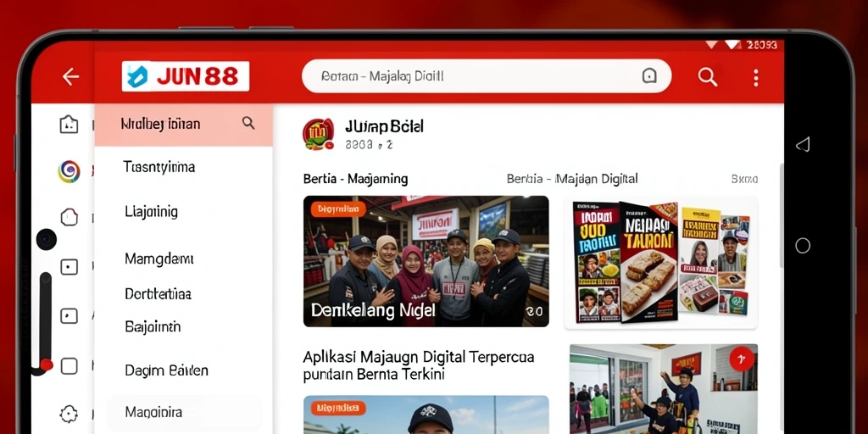Select the Nrdbej ibiran highlighted menu item
Viewport: 868px width, 434px height.
pyautogui.click(x=183, y=125)
